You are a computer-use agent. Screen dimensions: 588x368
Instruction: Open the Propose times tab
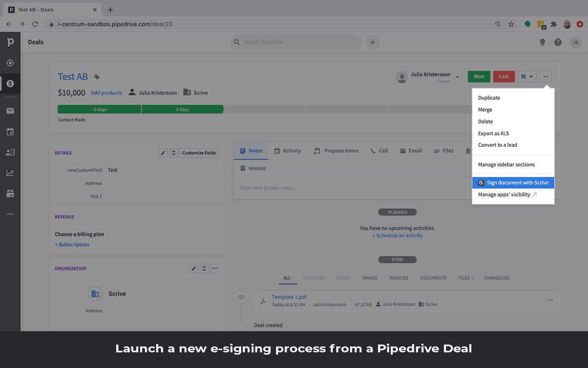pyautogui.click(x=336, y=151)
